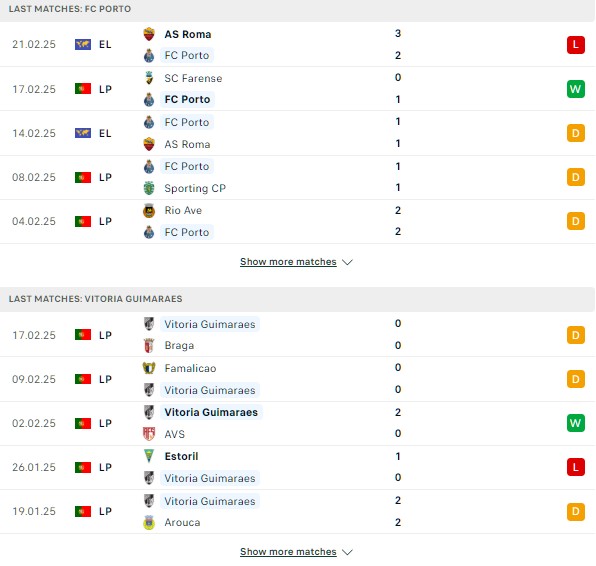Screen dimensions: 596x566
Task: Open Show more matches under Vitoria Guimaraes
Action: (x=288, y=552)
